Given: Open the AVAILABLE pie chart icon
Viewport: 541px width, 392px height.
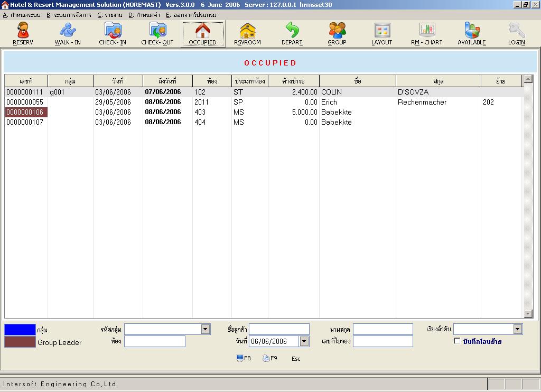Looking at the screenshot, I should [x=472, y=33].
